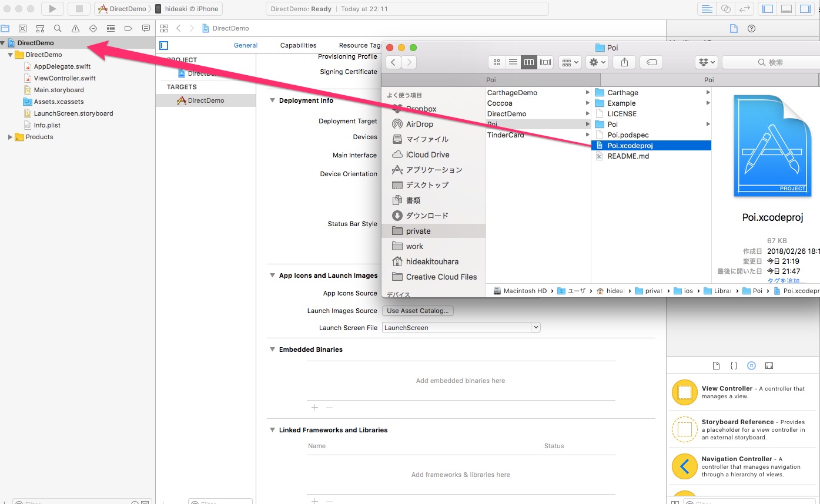Open ViewController.swift in navigator
This screenshot has width=820, height=504.
pyautogui.click(x=65, y=78)
